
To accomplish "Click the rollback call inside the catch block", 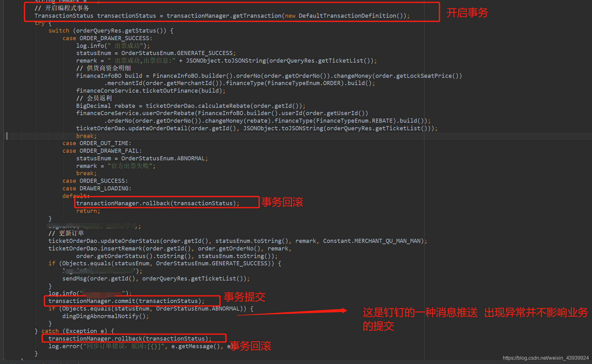I will (130, 339).
